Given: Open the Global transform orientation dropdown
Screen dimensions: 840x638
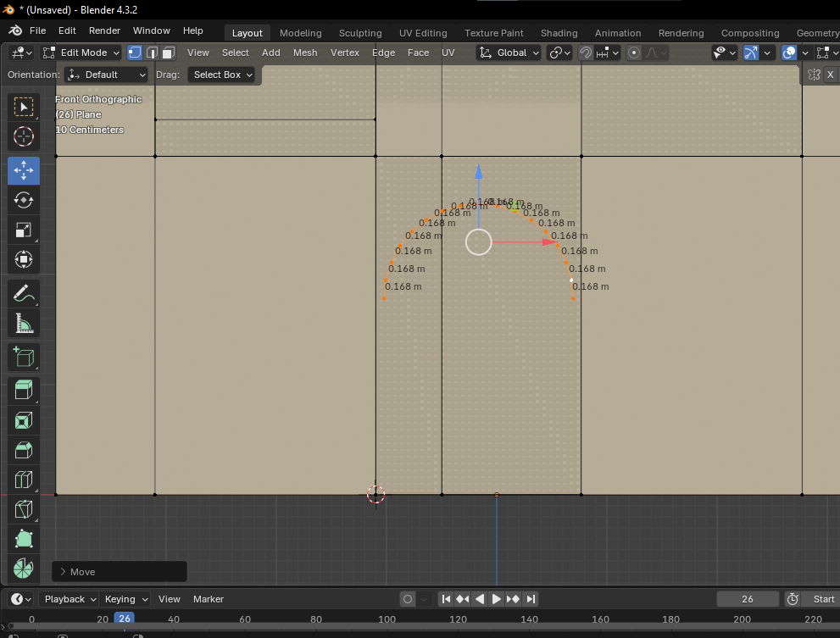Looking at the screenshot, I should click(x=509, y=53).
